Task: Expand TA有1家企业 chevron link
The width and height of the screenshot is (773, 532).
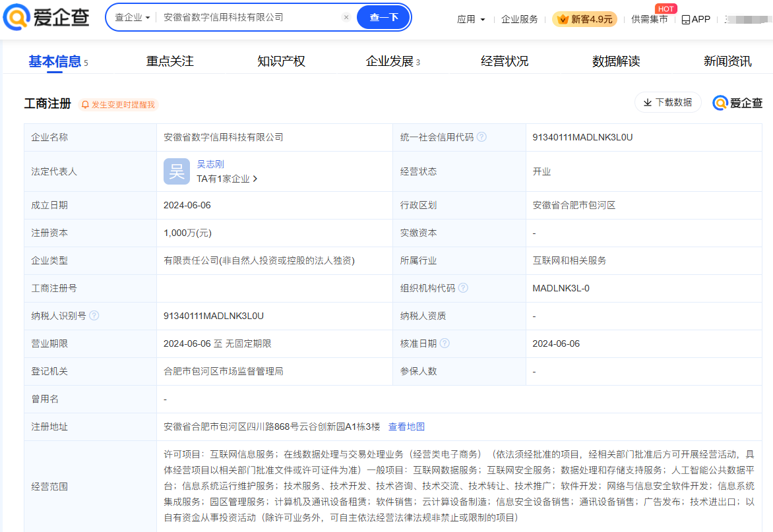Action: (227, 179)
